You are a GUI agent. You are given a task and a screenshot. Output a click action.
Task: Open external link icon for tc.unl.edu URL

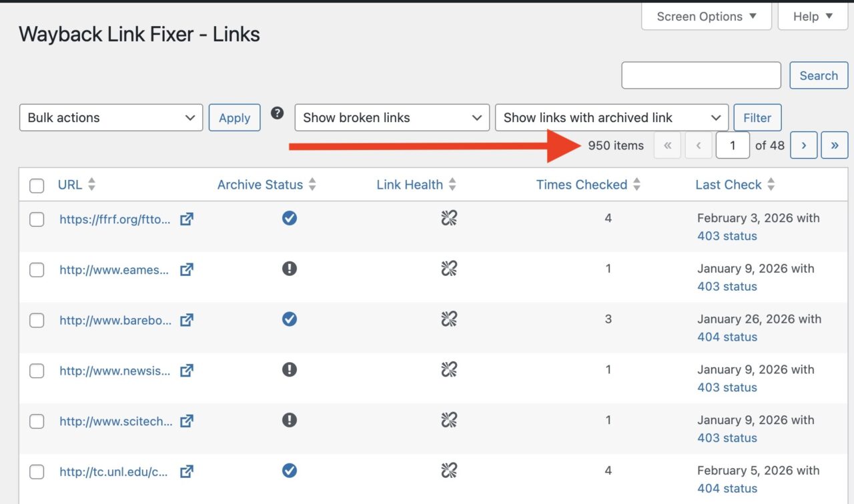point(187,471)
